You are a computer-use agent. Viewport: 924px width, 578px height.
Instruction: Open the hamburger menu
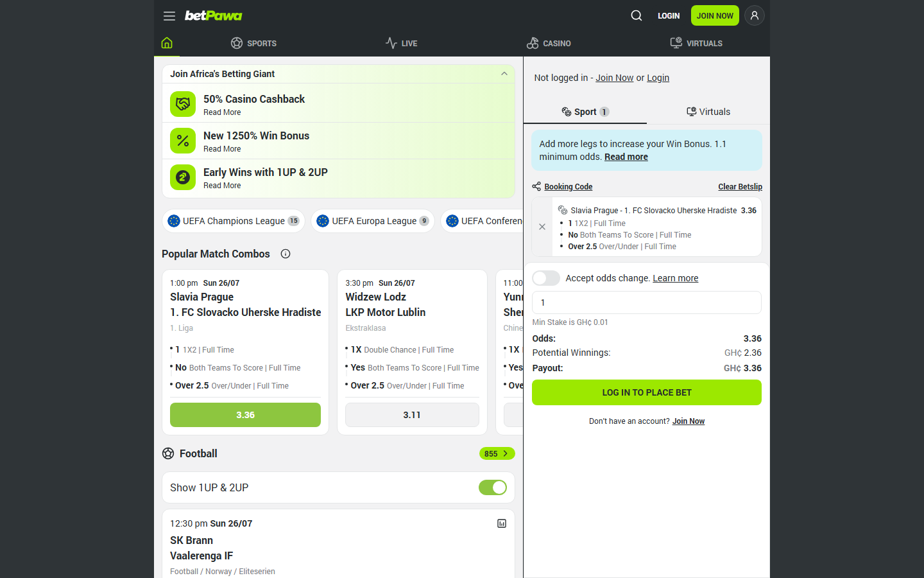coord(169,16)
